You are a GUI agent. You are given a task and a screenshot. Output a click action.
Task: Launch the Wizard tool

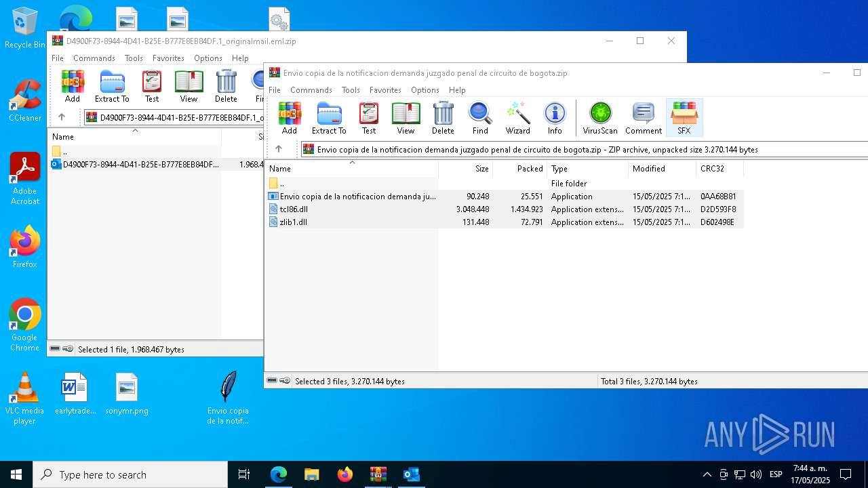click(517, 118)
